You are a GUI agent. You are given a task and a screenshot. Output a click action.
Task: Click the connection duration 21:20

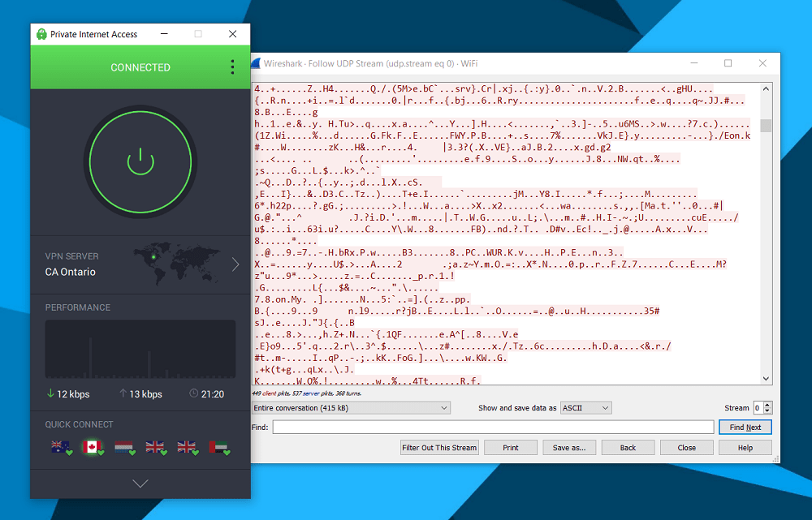coord(206,393)
